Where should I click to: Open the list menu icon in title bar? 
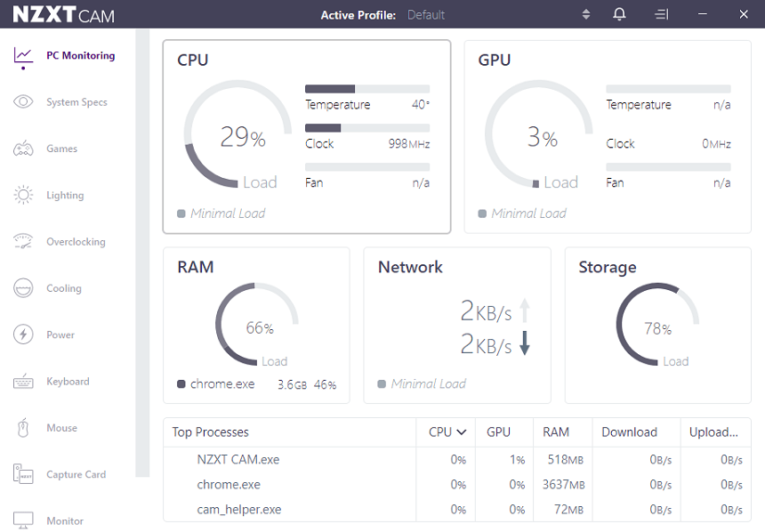(661, 14)
